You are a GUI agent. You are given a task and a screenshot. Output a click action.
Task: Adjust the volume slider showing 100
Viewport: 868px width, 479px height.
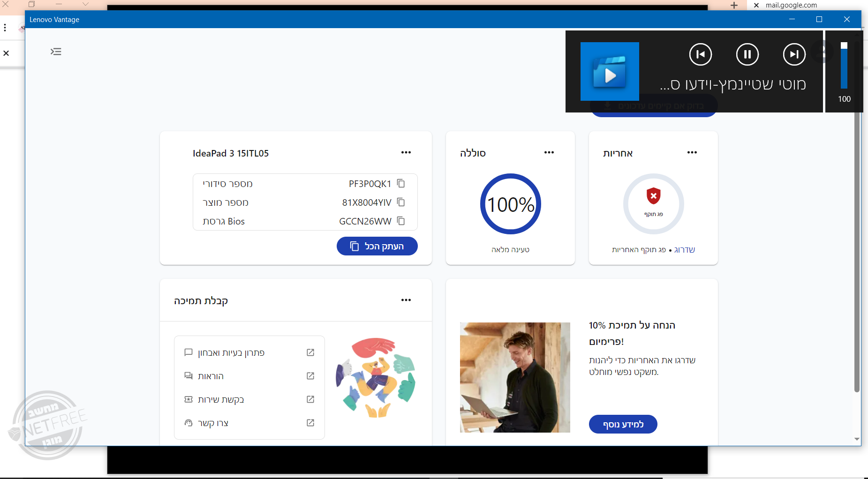coord(844,66)
